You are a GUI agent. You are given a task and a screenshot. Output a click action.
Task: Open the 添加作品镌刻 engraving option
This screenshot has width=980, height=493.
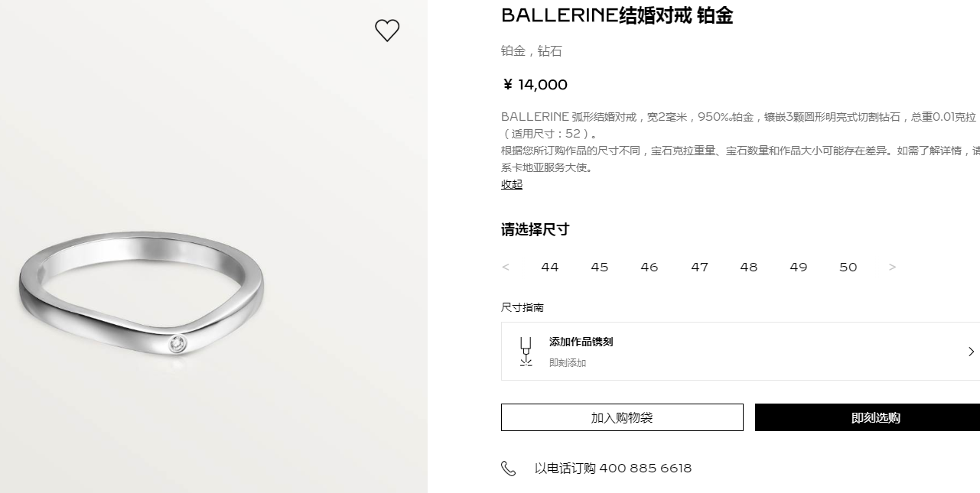click(x=741, y=352)
